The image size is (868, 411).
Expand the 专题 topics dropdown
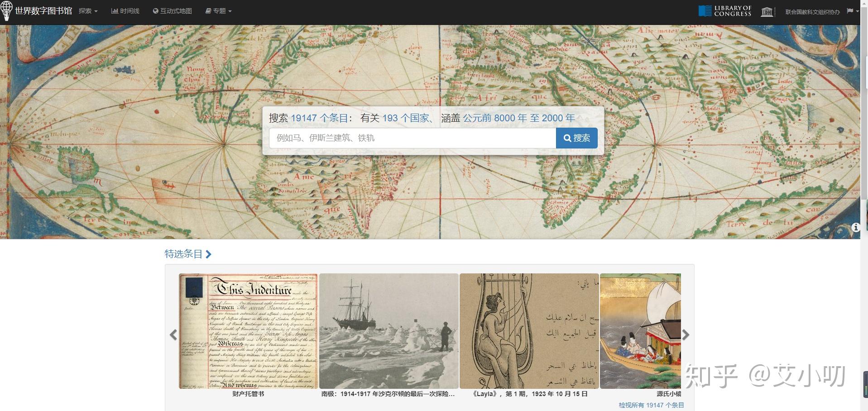click(218, 11)
